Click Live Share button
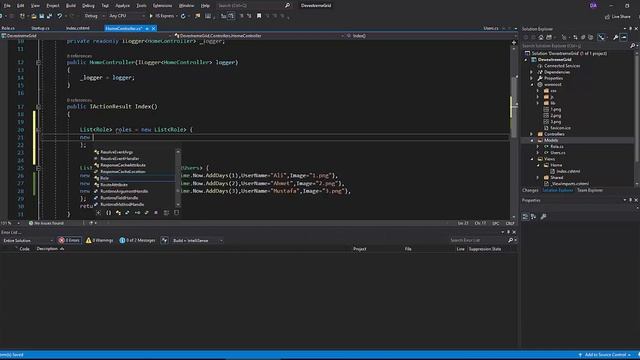 click(617, 16)
